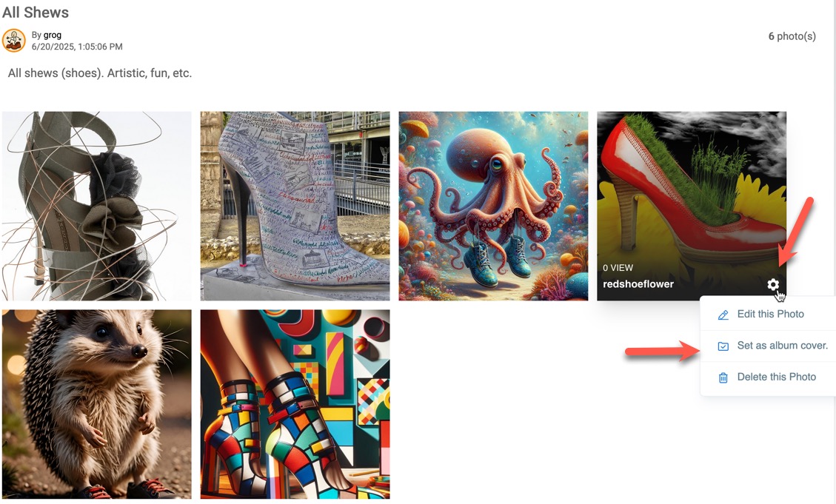Open the grog author profile link
This screenshot has height=504, width=836.
click(x=53, y=36)
